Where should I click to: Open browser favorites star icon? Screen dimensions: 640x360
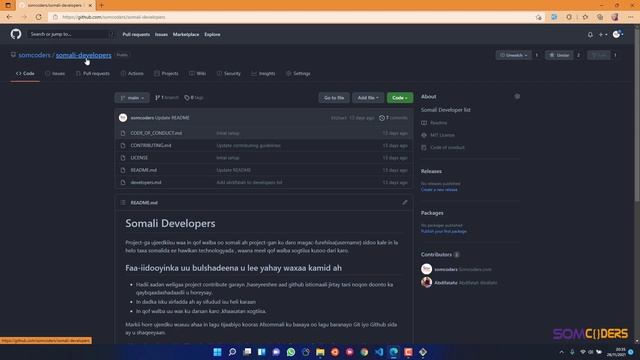click(585, 17)
